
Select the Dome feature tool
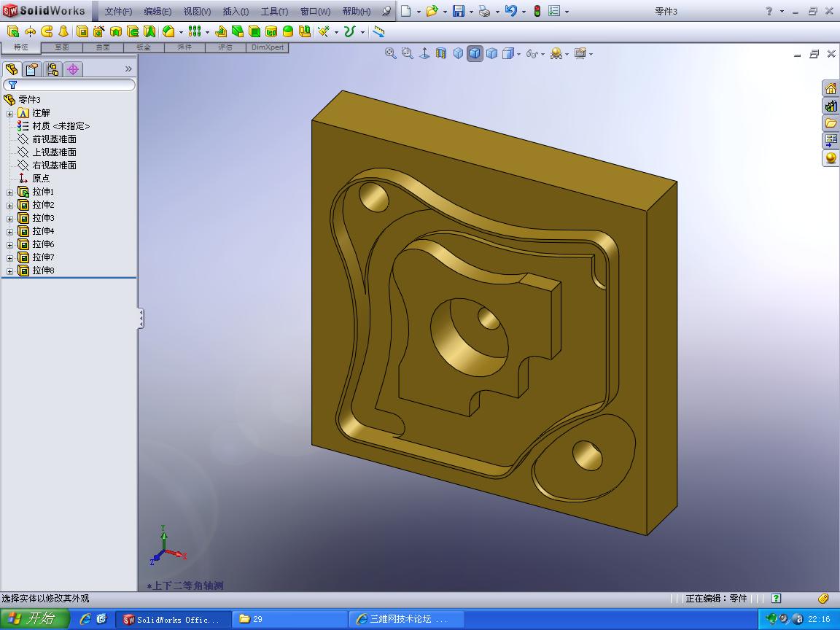(288, 31)
